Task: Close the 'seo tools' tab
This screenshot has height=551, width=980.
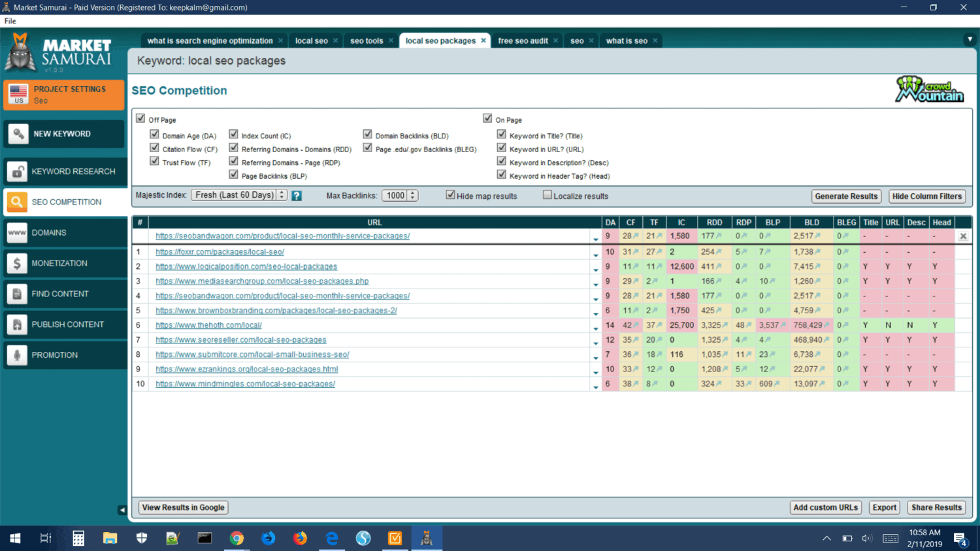Action: [391, 40]
